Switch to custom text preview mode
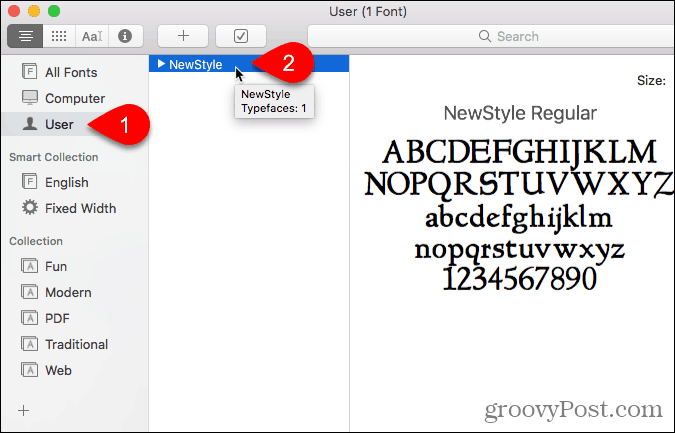The width and height of the screenshot is (675, 433). 92,36
